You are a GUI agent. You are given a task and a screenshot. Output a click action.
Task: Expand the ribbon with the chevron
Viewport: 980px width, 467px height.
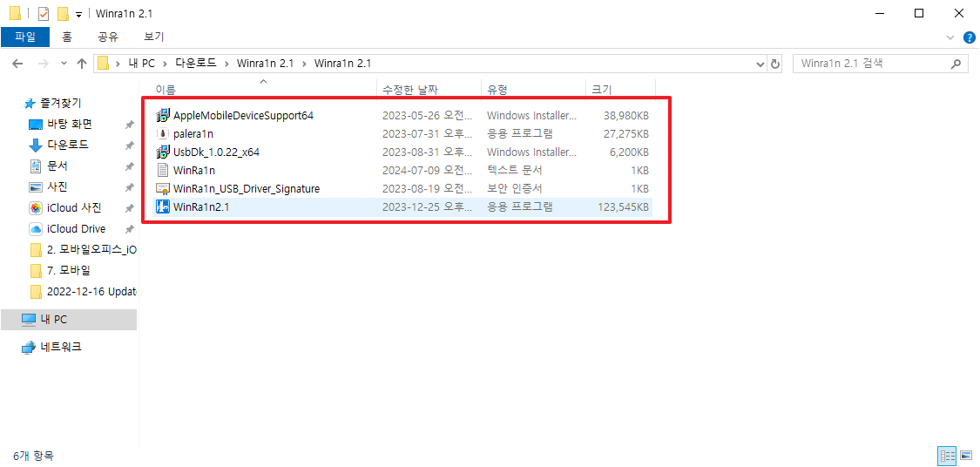click(x=950, y=37)
